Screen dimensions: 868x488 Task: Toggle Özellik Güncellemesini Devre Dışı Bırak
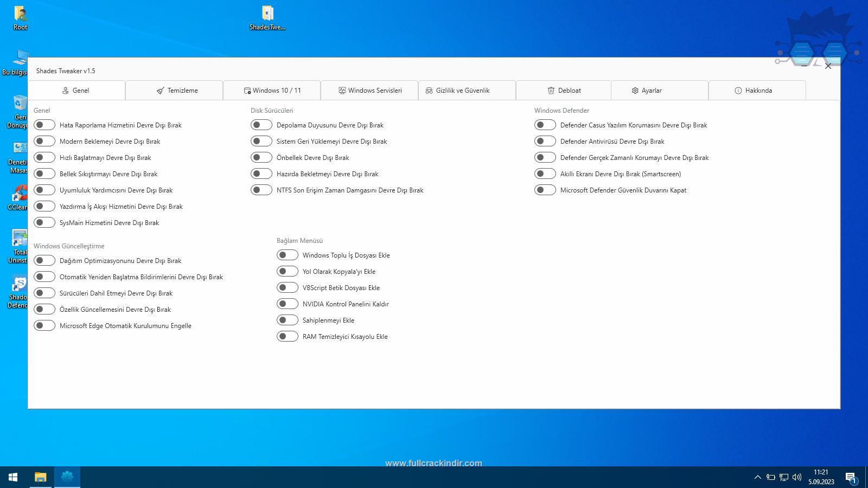[x=44, y=309]
